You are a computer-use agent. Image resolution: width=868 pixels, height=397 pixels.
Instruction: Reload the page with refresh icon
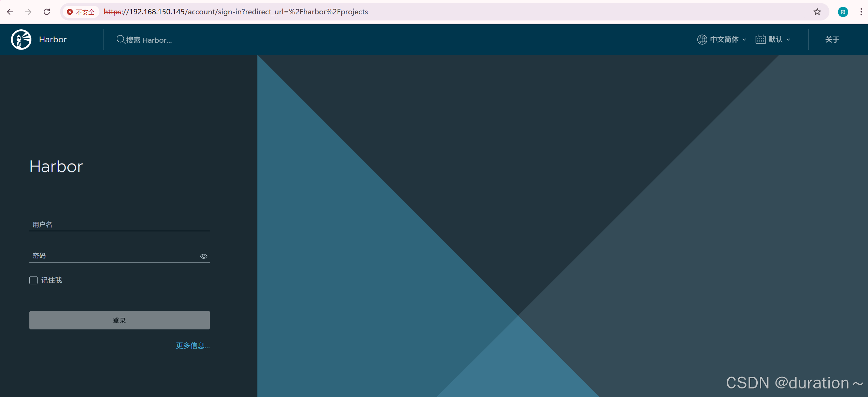tap(47, 12)
